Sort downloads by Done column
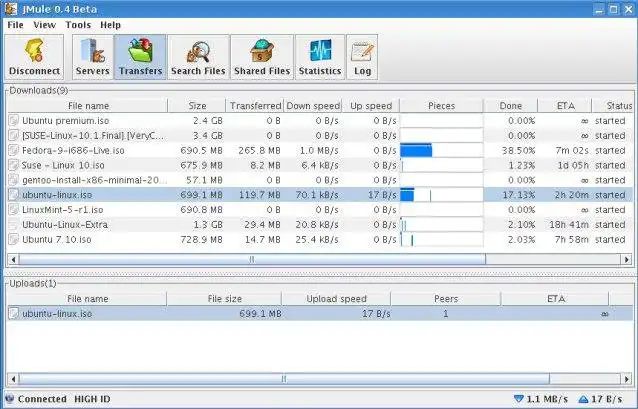This screenshot has height=409, width=638. click(x=511, y=106)
